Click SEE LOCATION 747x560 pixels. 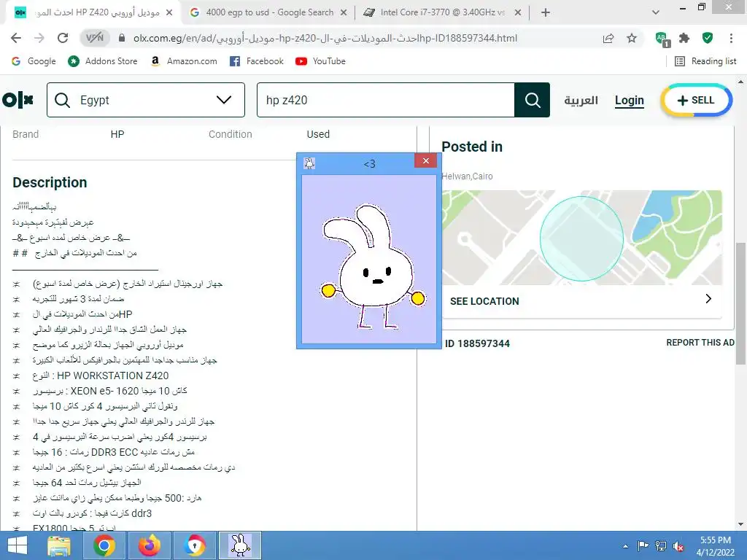484,301
